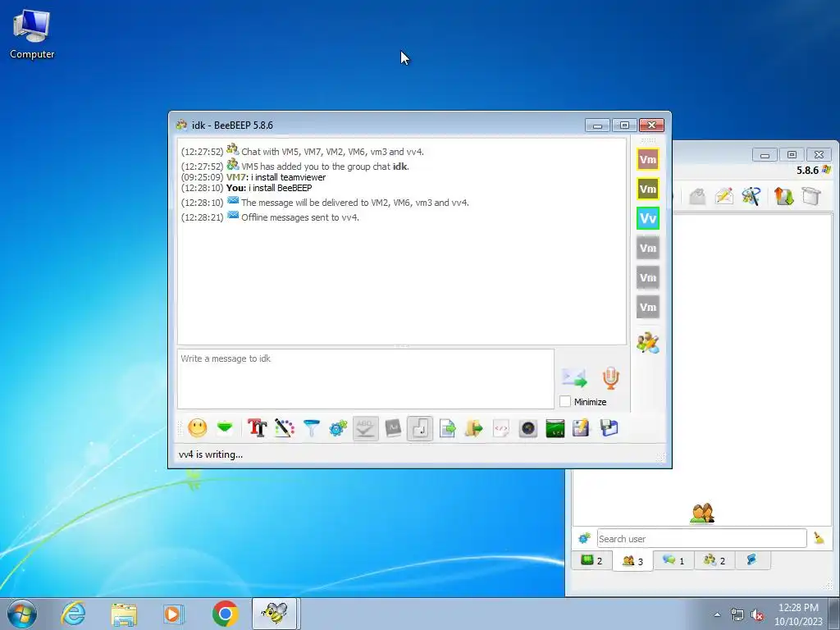The width and height of the screenshot is (840, 630).
Task: Click the Windows logo beside version 5.8.6
Action: 827,170
